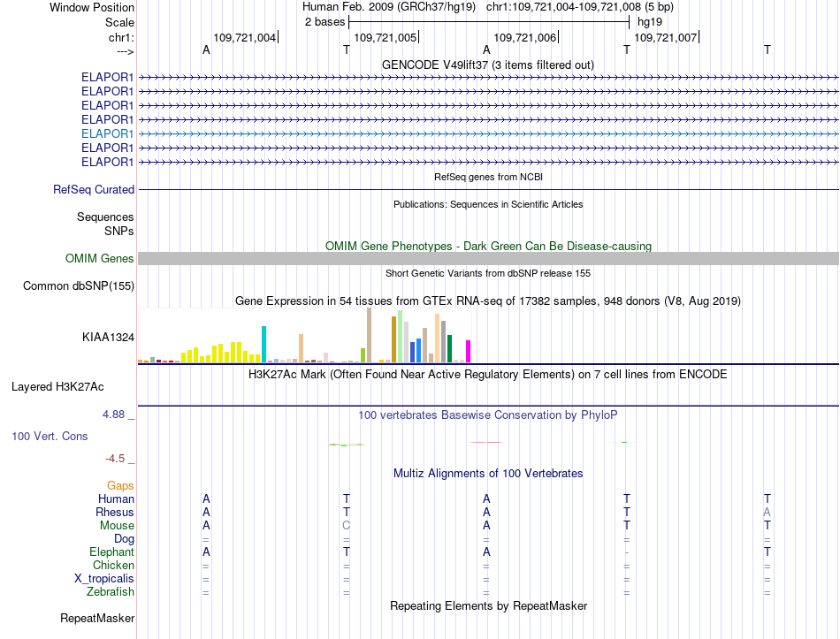Open the RefSeq Curated track label
The image size is (840, 639).
(94, 190)
